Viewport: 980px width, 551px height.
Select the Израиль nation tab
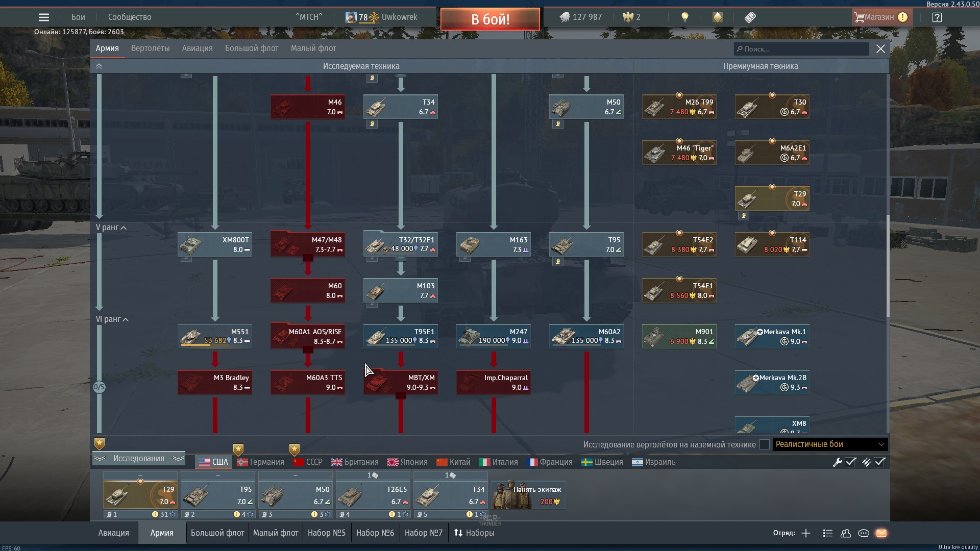click(654, 462)
